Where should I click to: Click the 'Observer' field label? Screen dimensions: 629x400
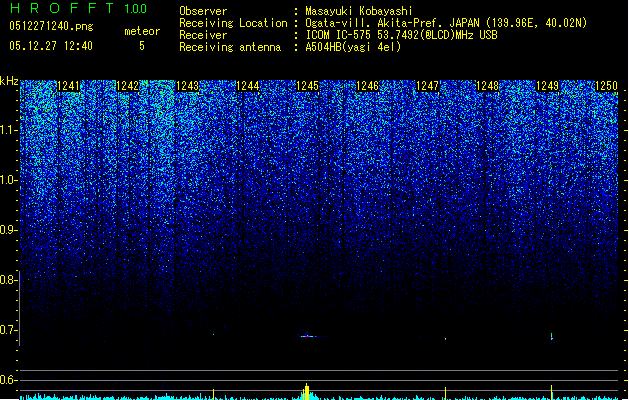tap(203, 11)
